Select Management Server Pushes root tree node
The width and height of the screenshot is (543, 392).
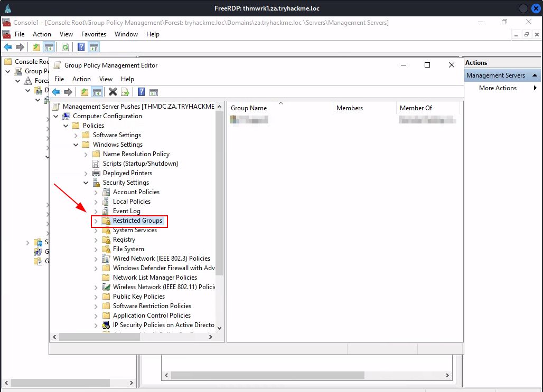tap(138, 107)
